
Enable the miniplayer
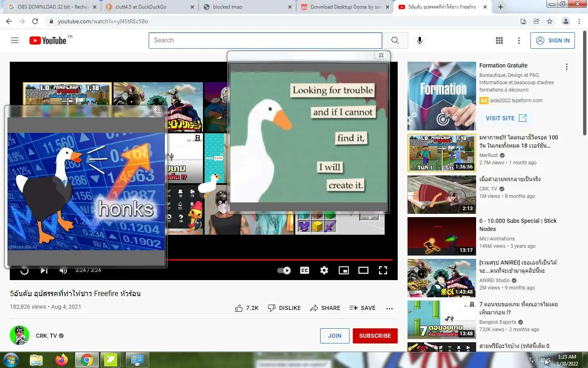pos(344,270)
